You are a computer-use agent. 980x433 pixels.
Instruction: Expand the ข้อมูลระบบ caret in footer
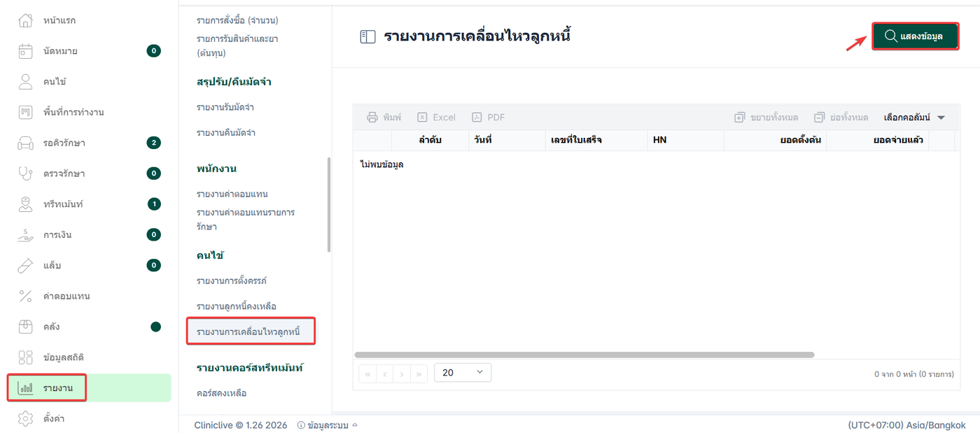[x=355, y=425]
